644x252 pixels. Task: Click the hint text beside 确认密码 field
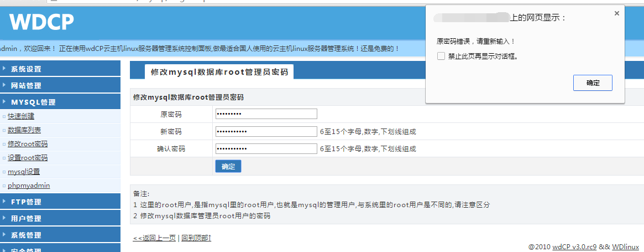tap(368, 149)
